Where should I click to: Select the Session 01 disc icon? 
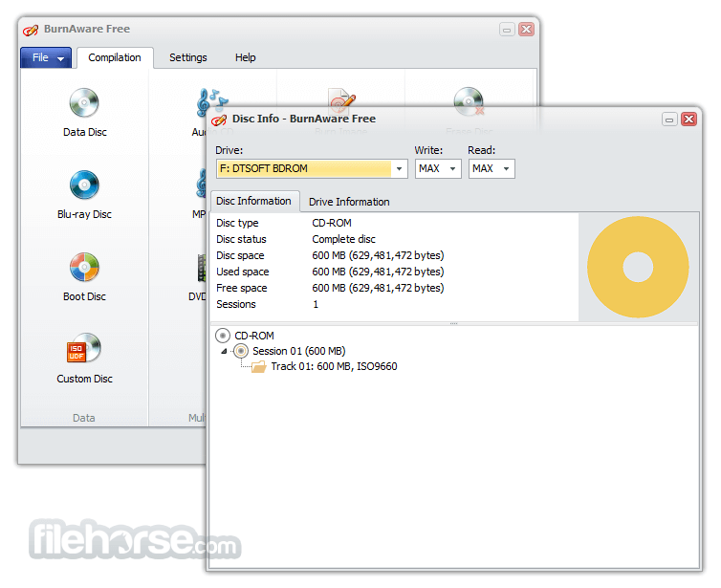pos(241,351)
